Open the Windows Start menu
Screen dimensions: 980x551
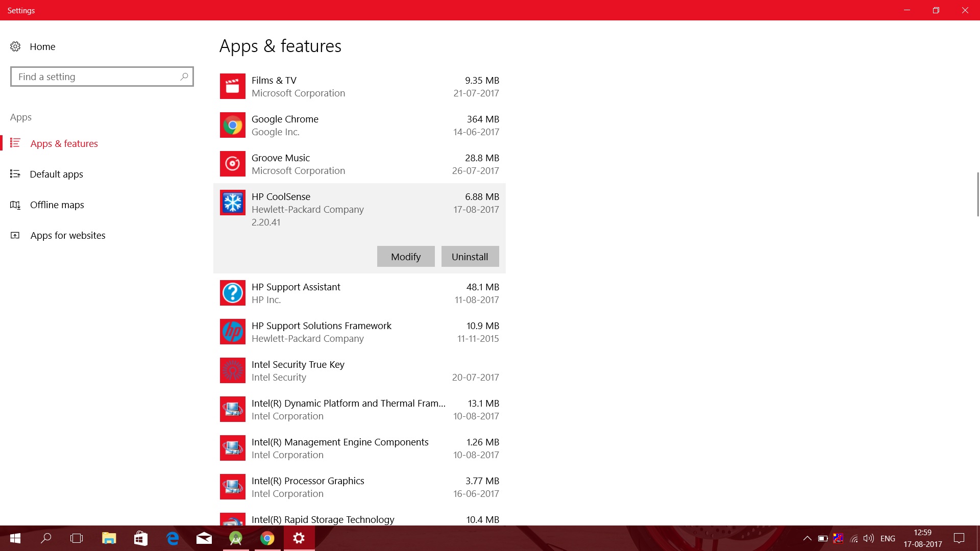pyautogui.click(x=15, y=538)
